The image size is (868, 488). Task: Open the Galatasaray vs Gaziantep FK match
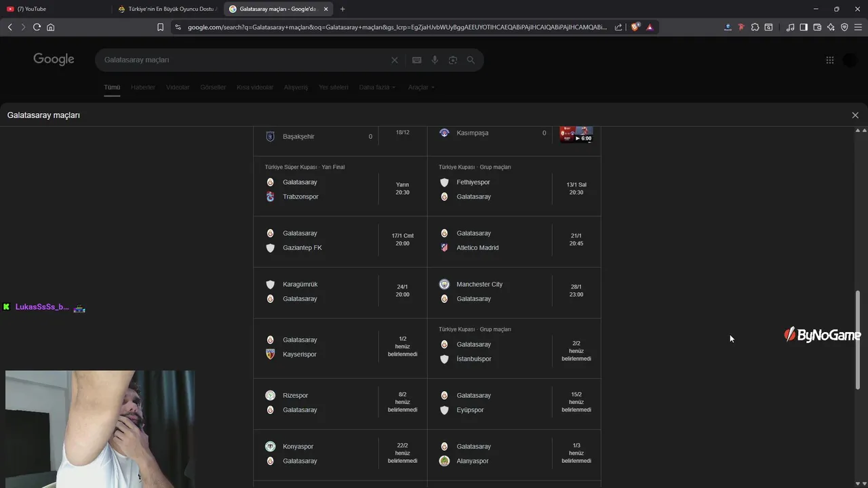pos(340,241)
